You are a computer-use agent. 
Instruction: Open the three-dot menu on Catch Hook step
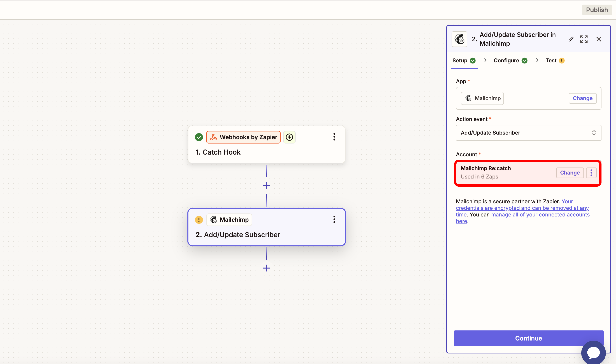pyautogui.click(x=334, y=137)
